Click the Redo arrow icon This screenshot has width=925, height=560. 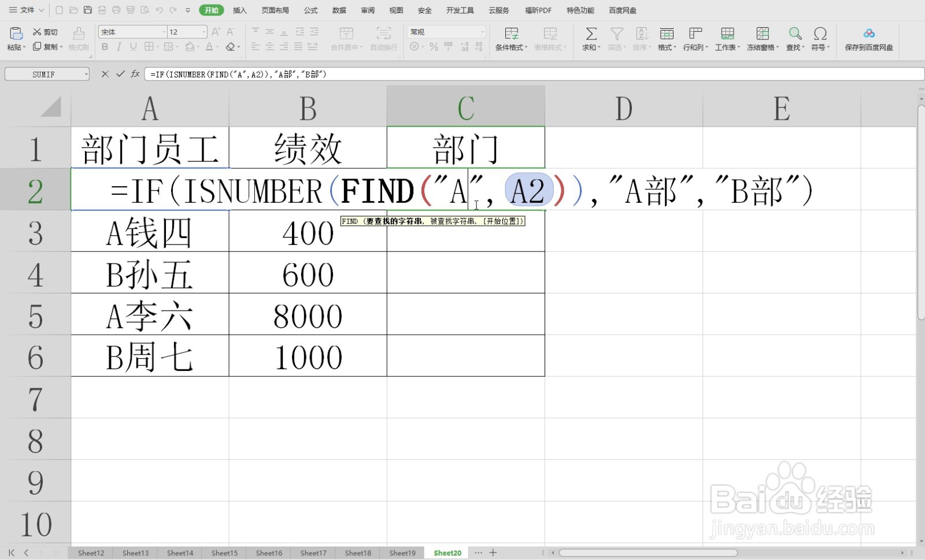(x=173, y=10)
